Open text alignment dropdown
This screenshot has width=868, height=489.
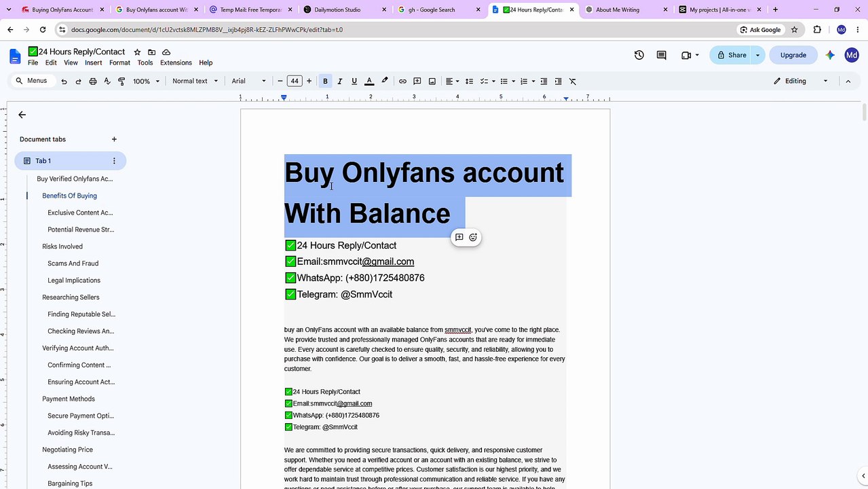coord(451,81)
